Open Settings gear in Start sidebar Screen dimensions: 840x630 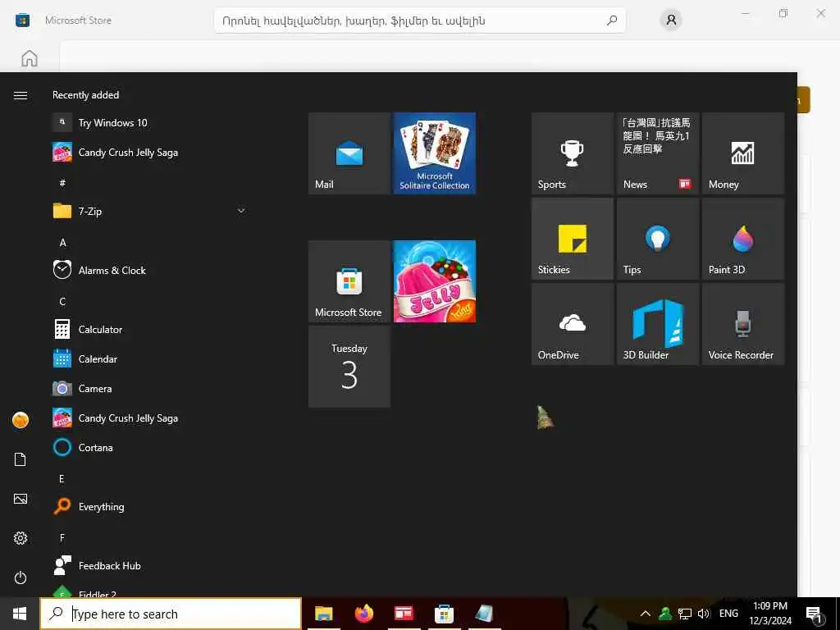(x=21, y=538)
